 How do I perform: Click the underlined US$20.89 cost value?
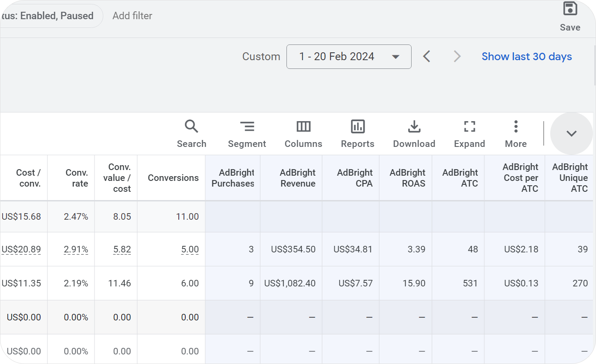[x=21, y=249]
